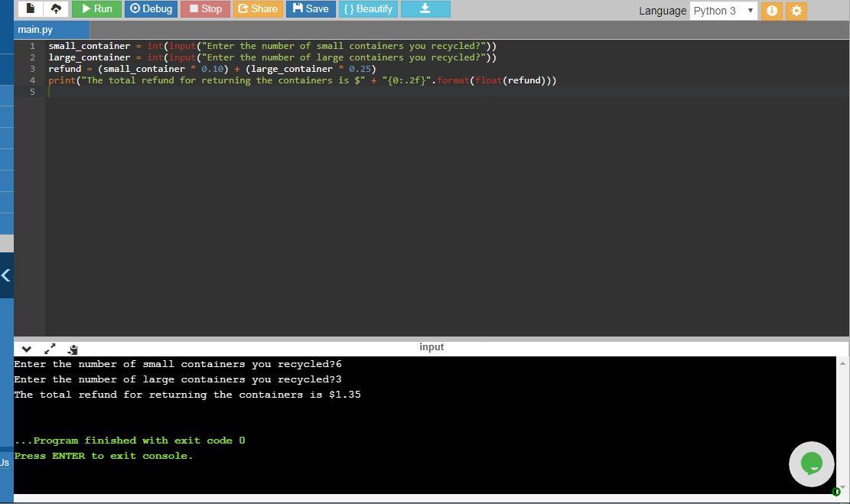Screen dimensions: 850x504
Task: Click the orange info icon
Action: point(772,11)
